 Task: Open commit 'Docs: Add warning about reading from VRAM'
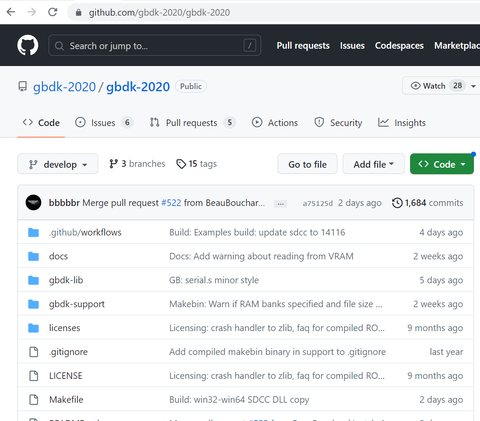(x=261, y=256)
